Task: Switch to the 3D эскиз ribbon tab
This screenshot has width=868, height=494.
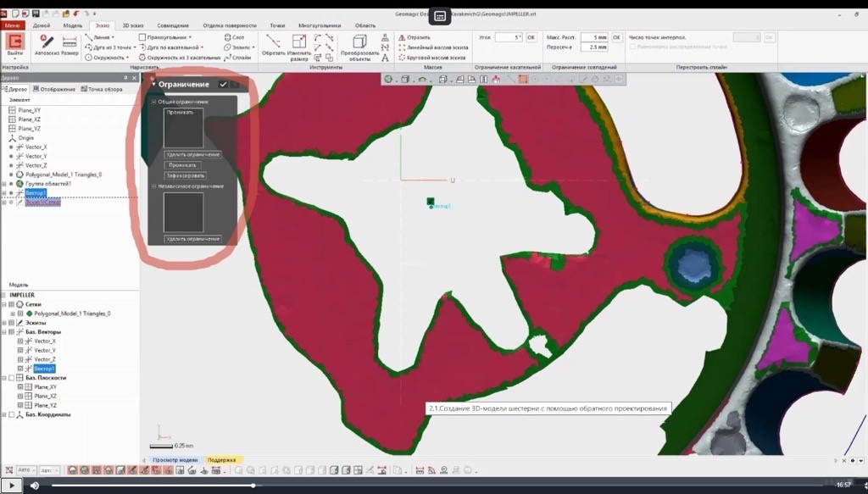Action: tap(133, 25)
